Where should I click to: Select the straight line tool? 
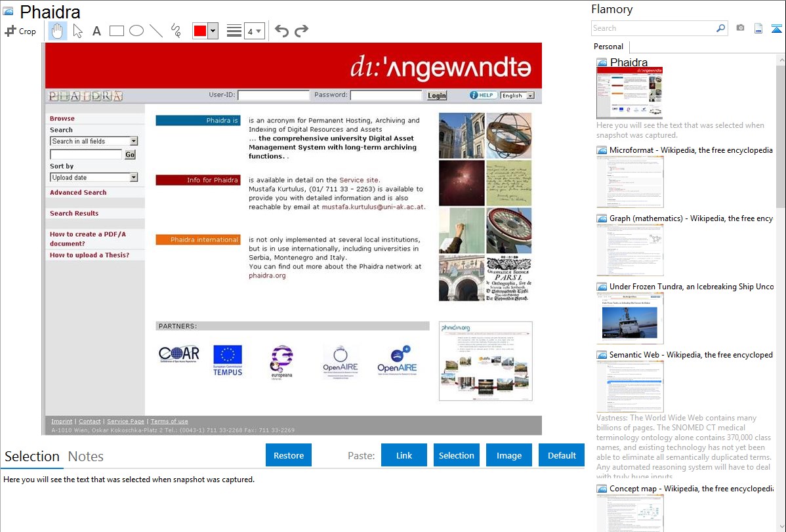156,31
